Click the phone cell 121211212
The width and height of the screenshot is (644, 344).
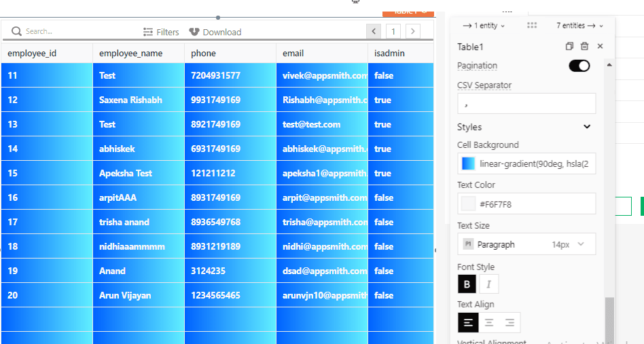(230, 173)
